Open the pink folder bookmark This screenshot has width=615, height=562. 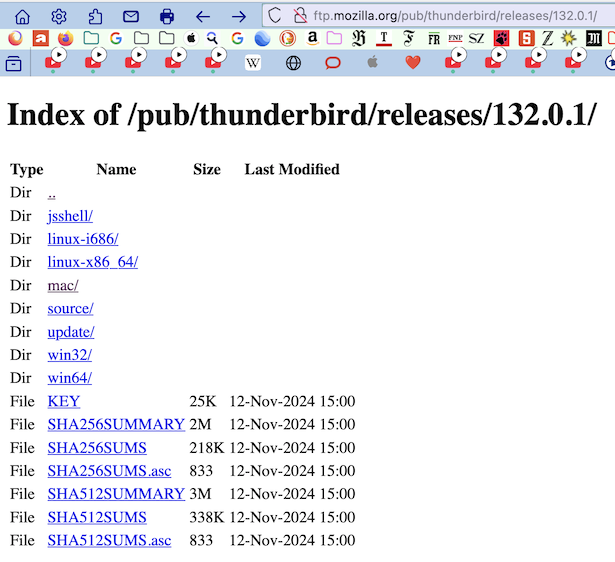[334, 38]
